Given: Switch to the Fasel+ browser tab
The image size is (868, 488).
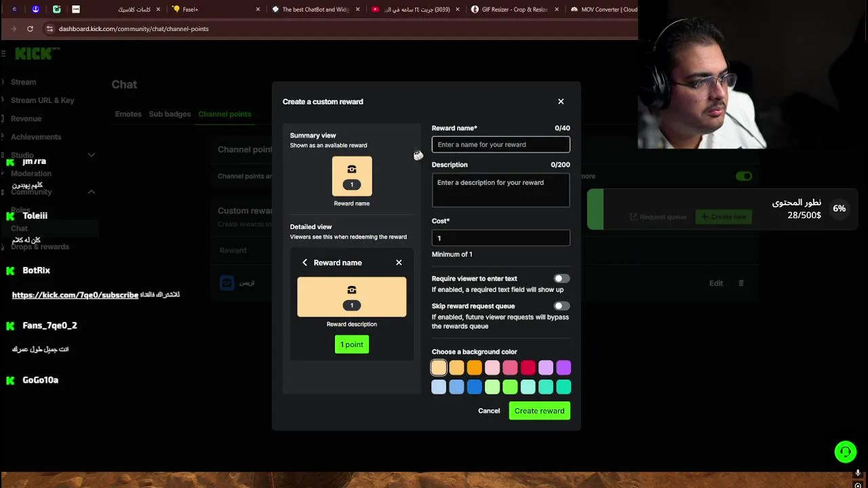Looking at the screenshot, I should (x=214, y=9).
